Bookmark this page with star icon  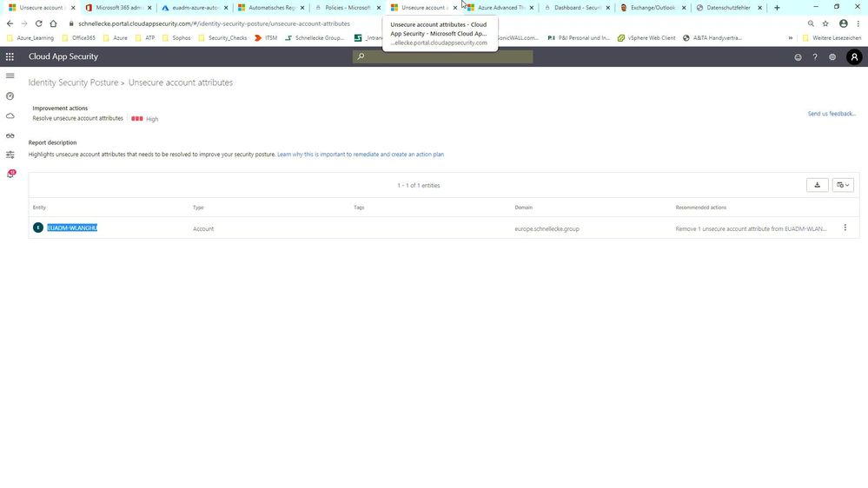(x=825, y=23)
